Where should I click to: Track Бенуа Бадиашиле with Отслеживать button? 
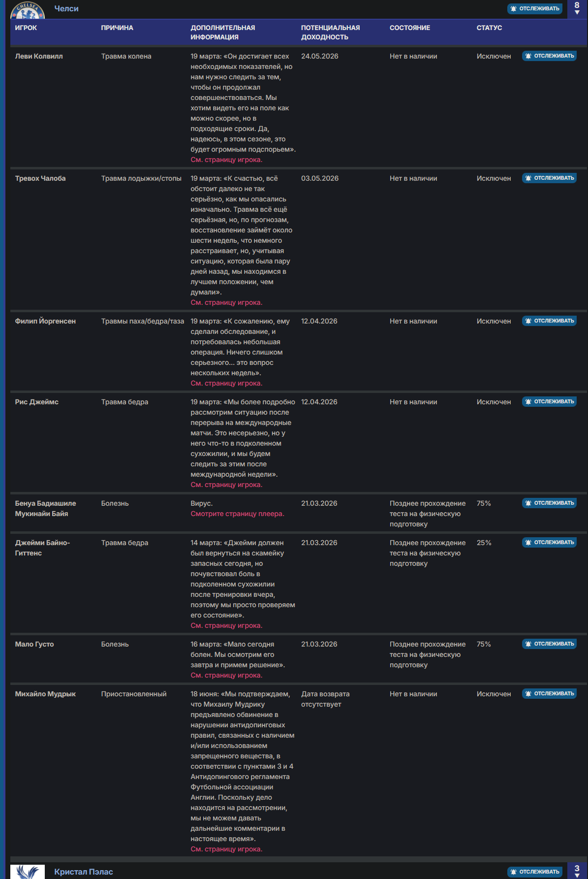[549, 503]
